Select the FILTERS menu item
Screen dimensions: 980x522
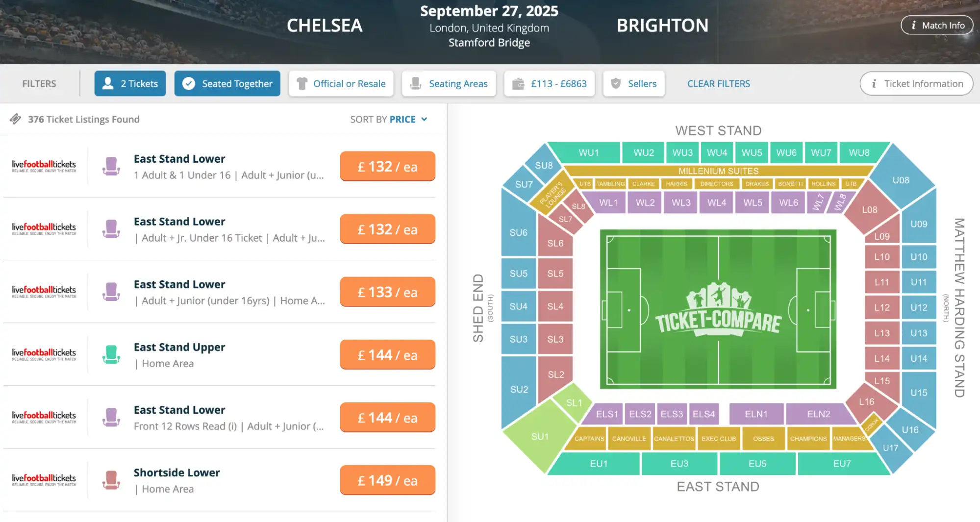(x=39, y=83)
